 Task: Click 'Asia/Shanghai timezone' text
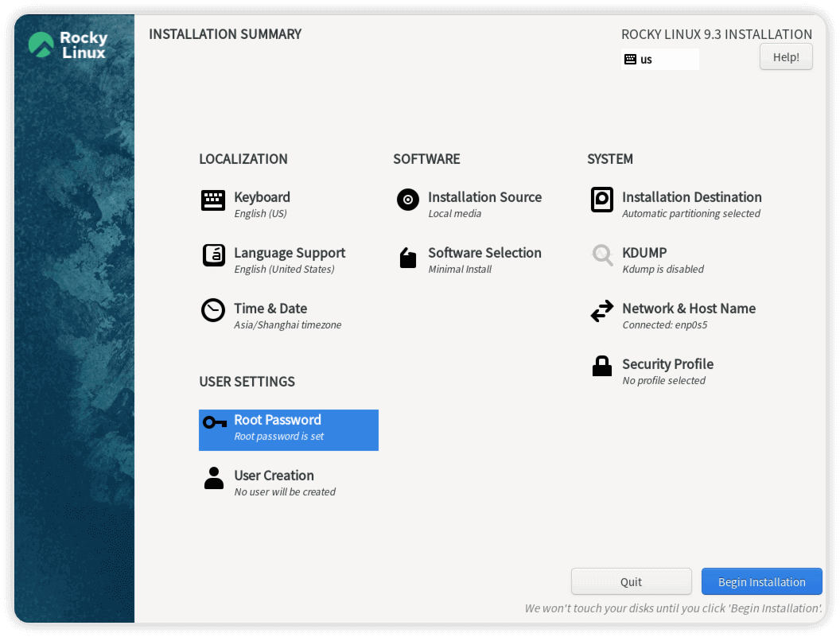tap(288, 324)
